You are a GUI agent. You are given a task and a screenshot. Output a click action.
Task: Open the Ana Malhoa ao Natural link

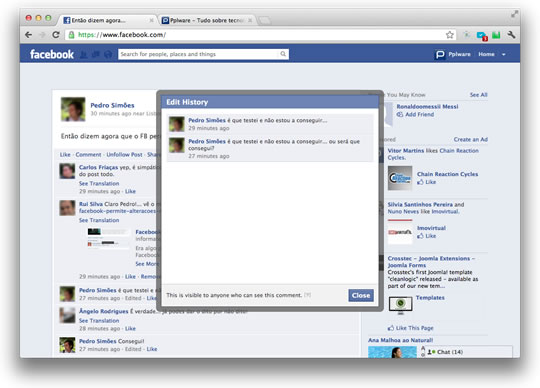pyautogui.click(x=401, y=340)
